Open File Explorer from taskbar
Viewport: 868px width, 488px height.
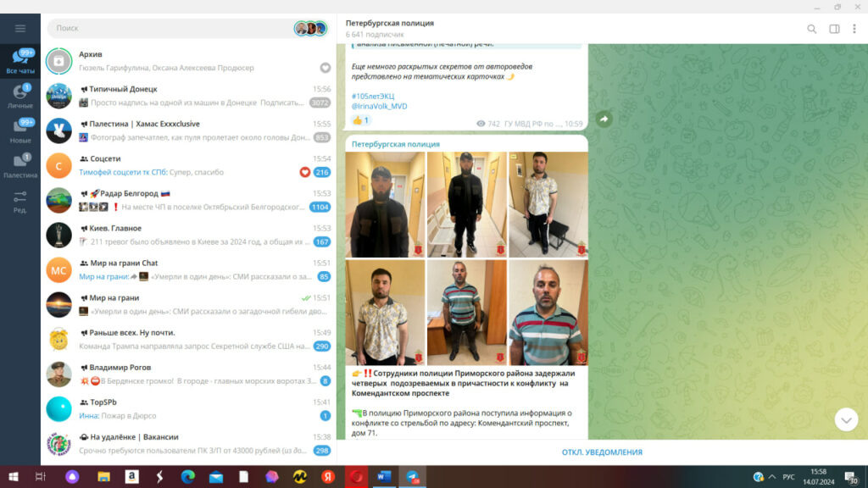103,477
